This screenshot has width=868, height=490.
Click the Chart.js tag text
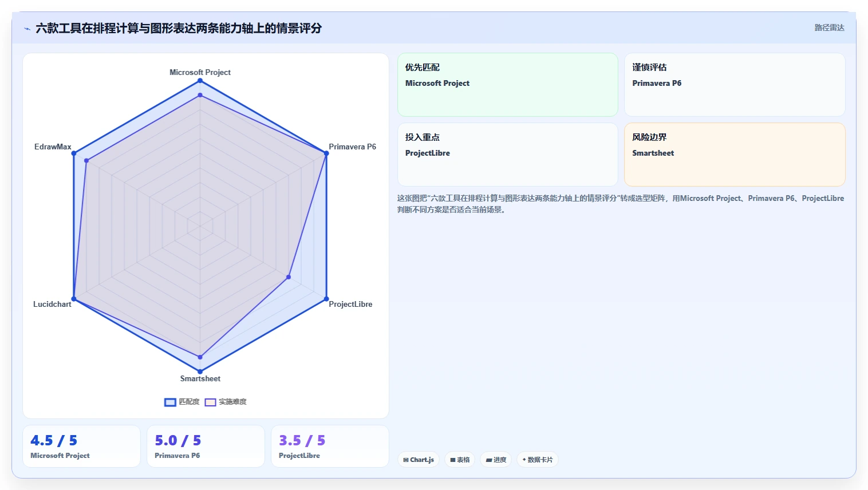(422, 460)
